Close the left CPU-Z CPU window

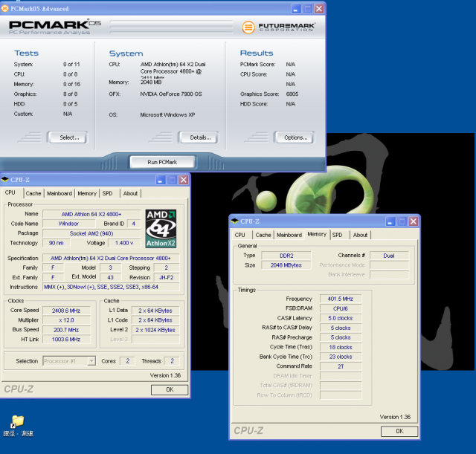point(184,180)
